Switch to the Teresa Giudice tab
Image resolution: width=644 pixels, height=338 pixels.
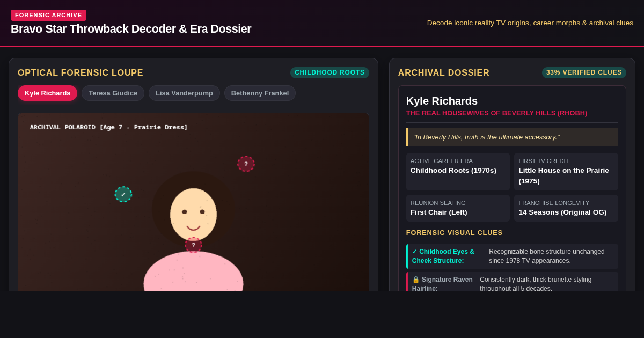(x=113, y=93)
